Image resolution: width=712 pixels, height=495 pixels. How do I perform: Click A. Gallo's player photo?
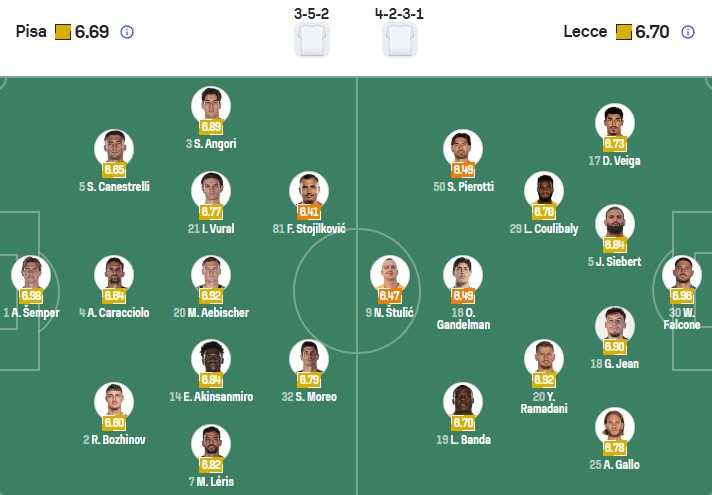tap(615, 426)
